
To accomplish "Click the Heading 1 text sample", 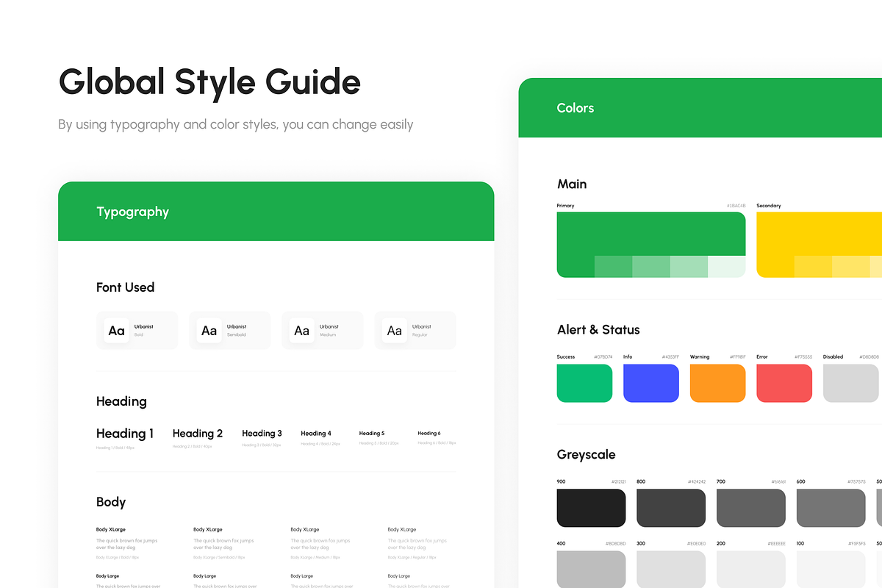I will (x=125, y=434).
